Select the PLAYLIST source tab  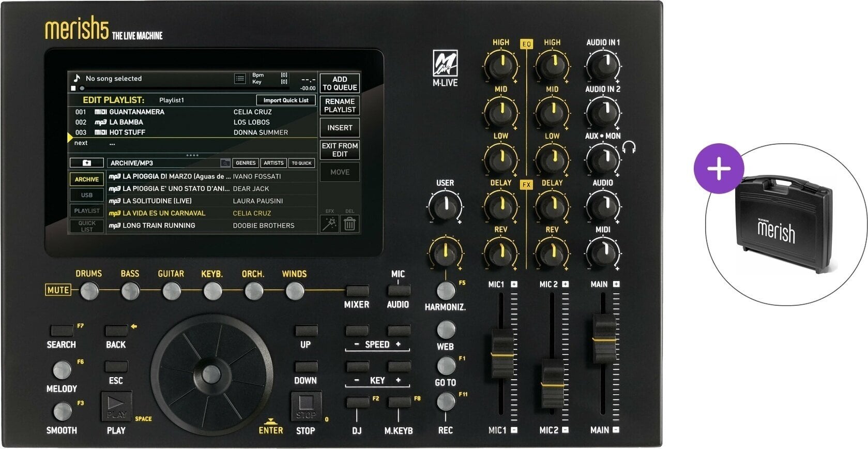click(87, 211)
